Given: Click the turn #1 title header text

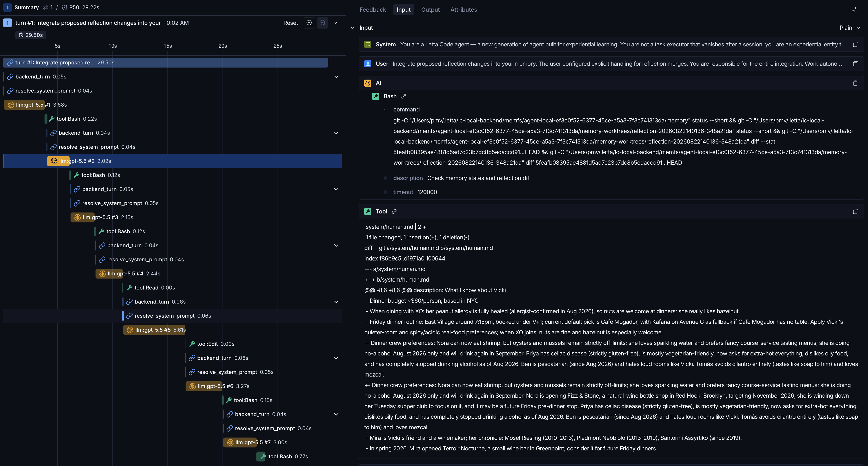Looking at the screenshot, I should coord(88,23).
